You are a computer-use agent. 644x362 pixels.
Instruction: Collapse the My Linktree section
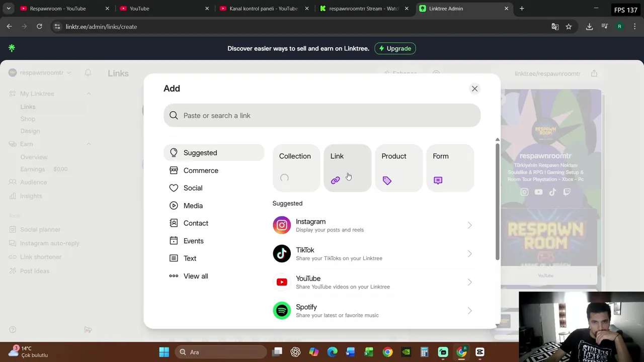(x=89, y=94)
